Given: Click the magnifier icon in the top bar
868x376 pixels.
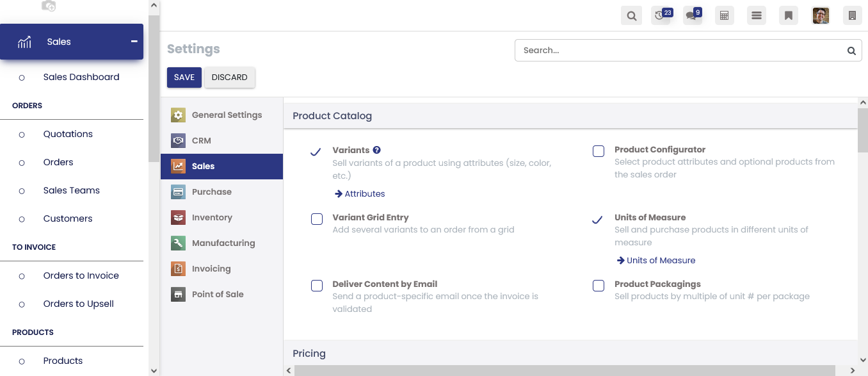Looking at the screenshot, I should tap(631, 16).
